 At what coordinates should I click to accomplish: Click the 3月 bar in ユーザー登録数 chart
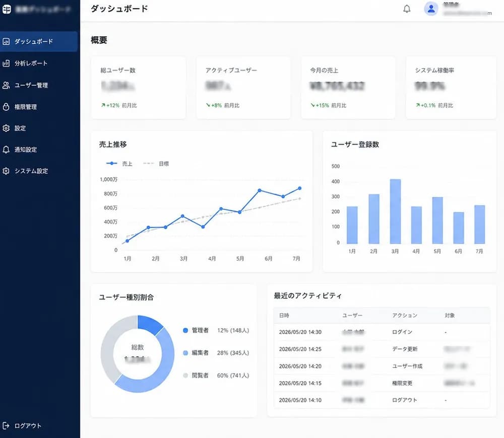[395, 211]
